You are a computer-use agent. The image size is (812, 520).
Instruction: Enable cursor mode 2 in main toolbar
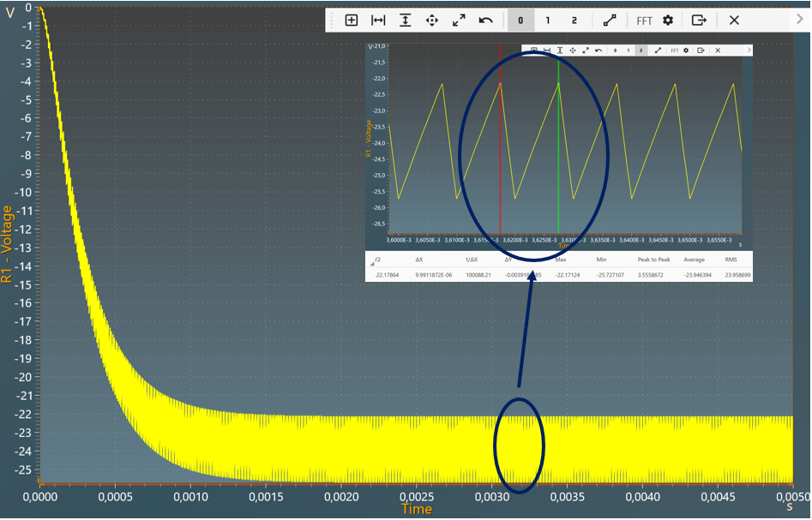click(574, 21)
